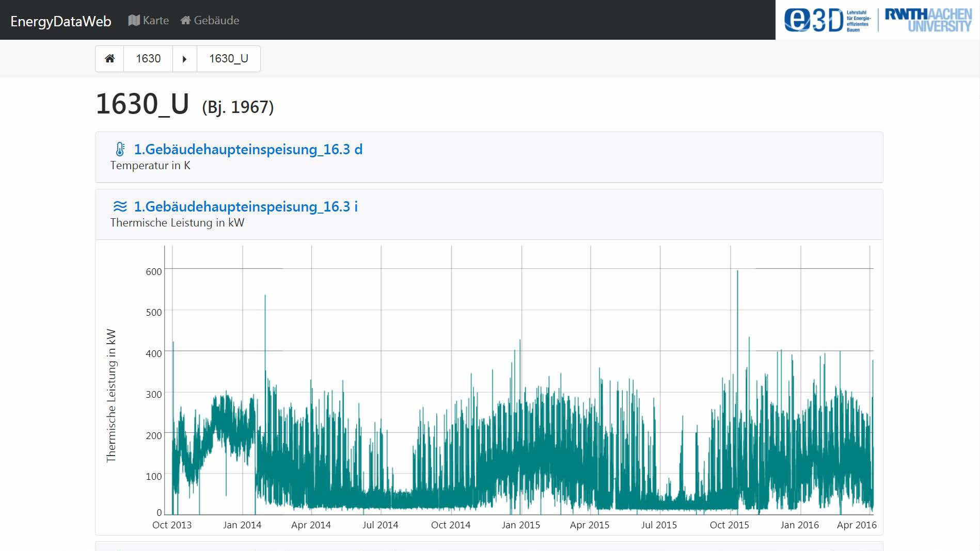The width and height of the screenshot is (980, 551).
Task: Click the 'Apr 2015' x-axis label
Action: coord(590,525)
